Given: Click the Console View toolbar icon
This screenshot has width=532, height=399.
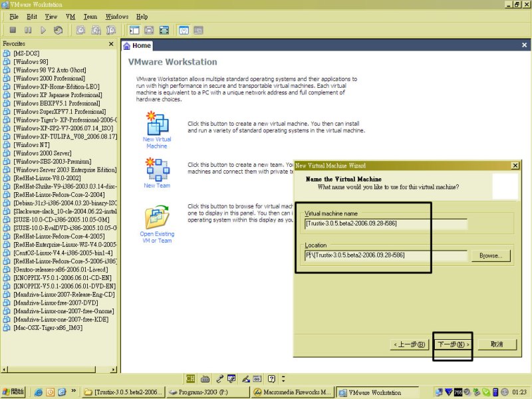Looking at the screenshot, I should point(198,30).
